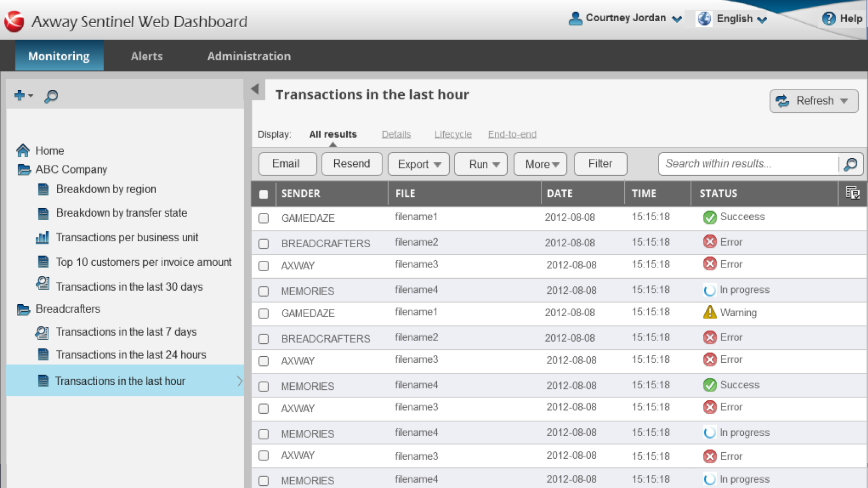Open the End-to-end link
The image size is (868, 488).
coord(512,134)
